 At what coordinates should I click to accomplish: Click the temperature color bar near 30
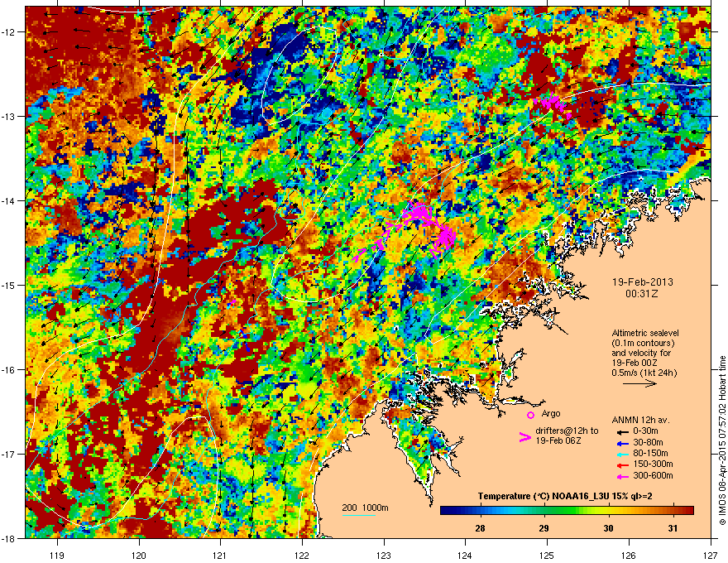(x=608, y=510)
